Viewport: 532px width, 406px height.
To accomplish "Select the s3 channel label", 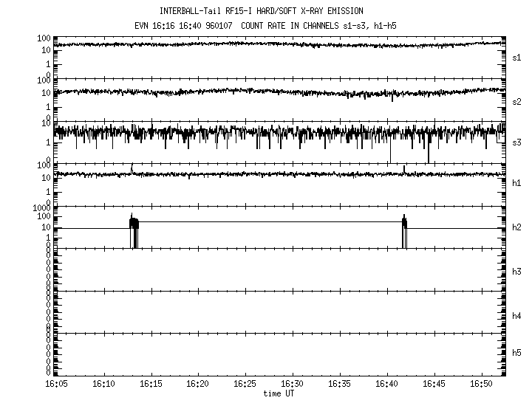I will pos(517,142).
